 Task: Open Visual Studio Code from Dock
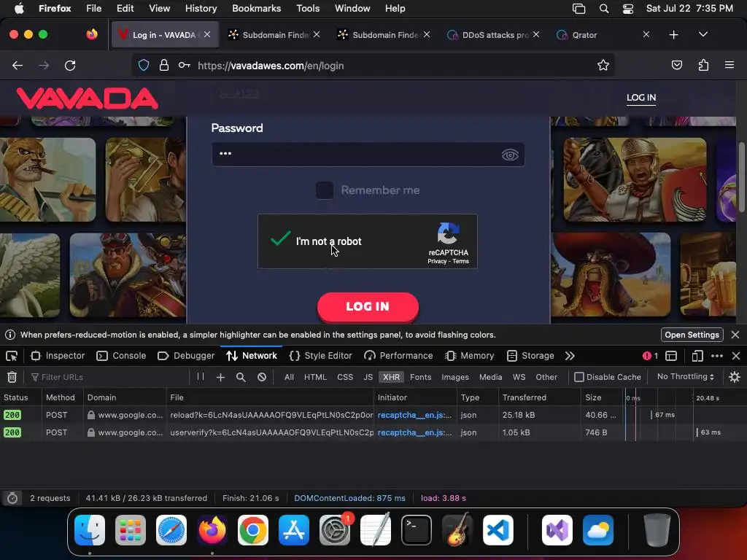498,530
